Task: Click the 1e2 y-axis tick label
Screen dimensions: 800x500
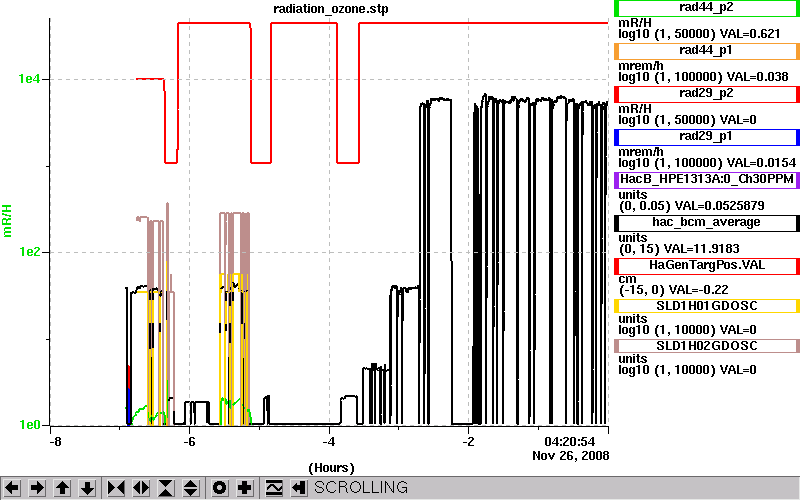Action: point(29,252)
